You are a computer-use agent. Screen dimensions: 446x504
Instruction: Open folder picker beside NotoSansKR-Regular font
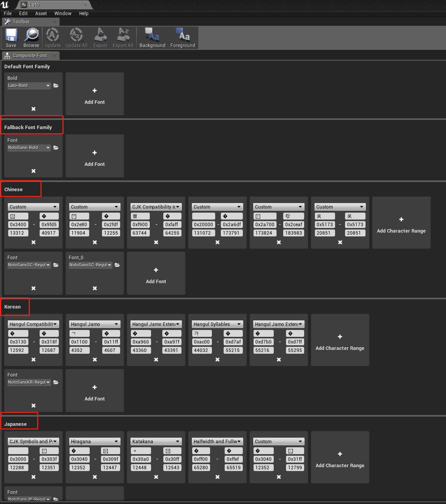tap(56, 382)
